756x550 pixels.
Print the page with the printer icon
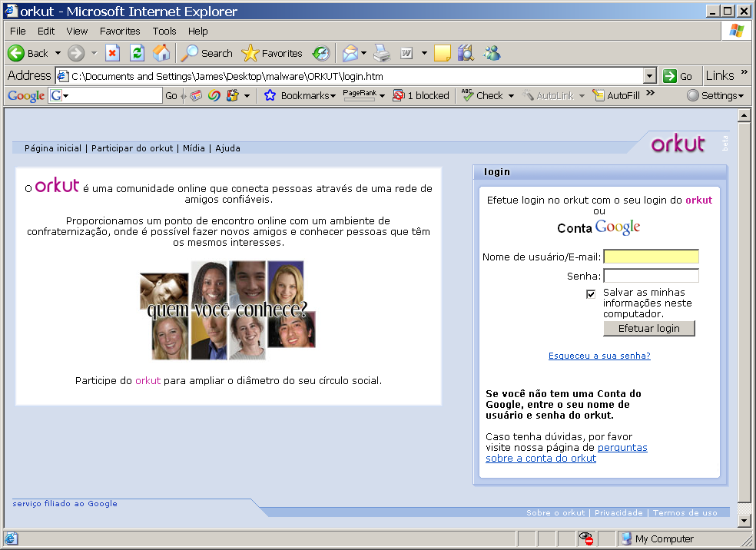point(382,53)
